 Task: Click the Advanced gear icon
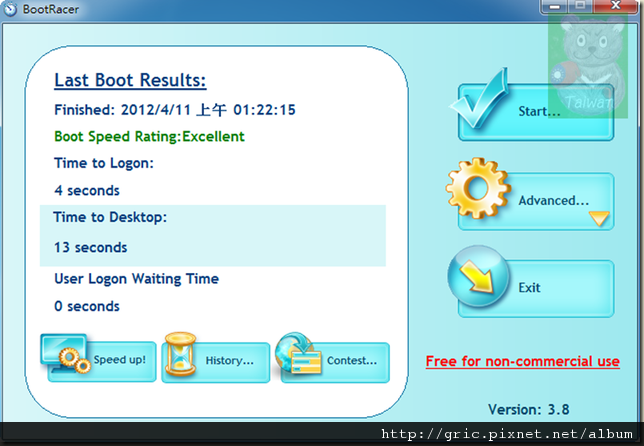click(478, 188)
